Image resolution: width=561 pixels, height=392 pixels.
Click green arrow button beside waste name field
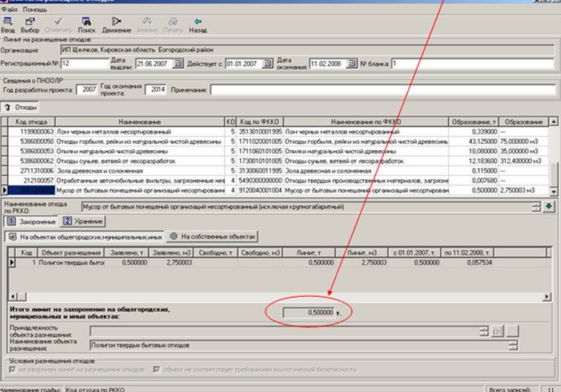(549, 206)
